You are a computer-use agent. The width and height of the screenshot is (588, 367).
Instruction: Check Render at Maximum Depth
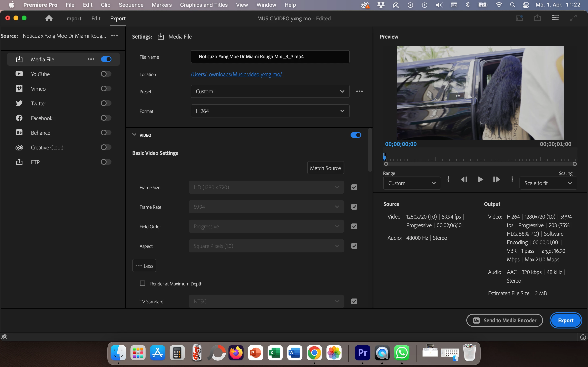tap(143, 283)
